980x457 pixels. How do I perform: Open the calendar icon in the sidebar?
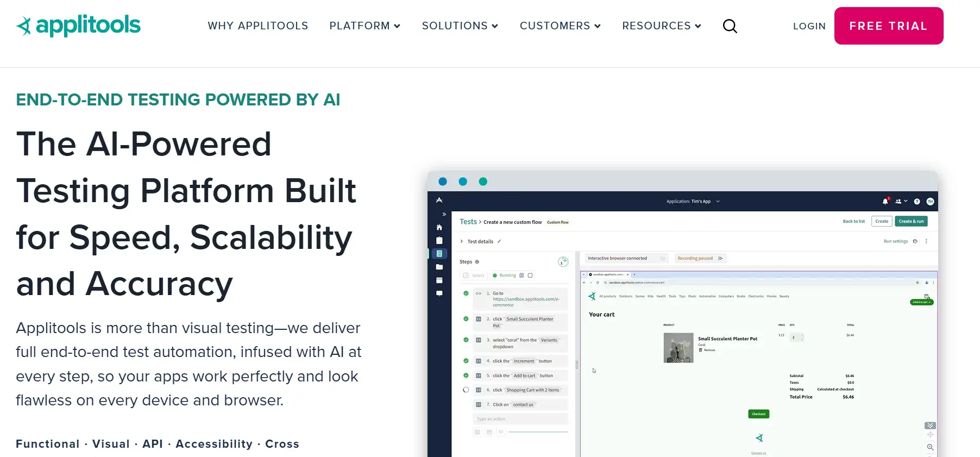coord(439,280)
